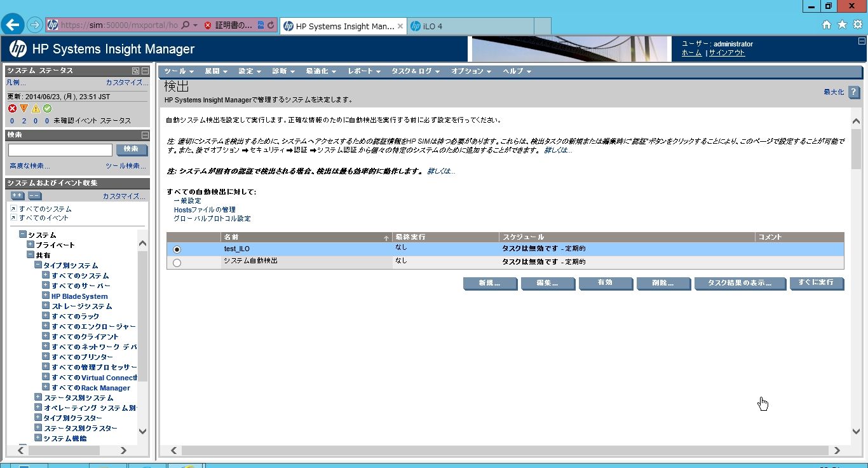868x468 pixels.
Task: Click the search magnifier in the address bar
Action: (186, 25)
